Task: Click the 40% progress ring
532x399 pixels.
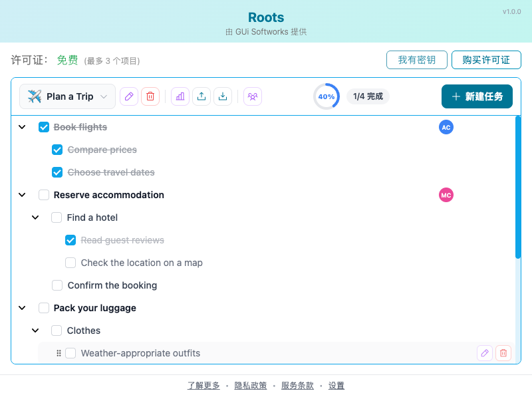Action: tap(327, 96)
